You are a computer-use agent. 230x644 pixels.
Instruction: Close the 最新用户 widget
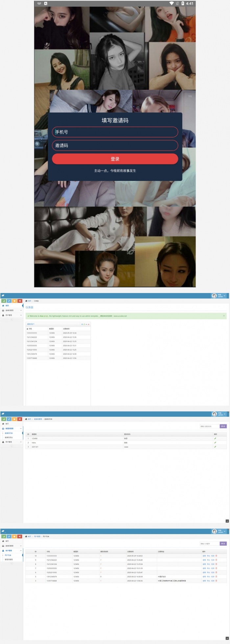[x=88, y=324]
